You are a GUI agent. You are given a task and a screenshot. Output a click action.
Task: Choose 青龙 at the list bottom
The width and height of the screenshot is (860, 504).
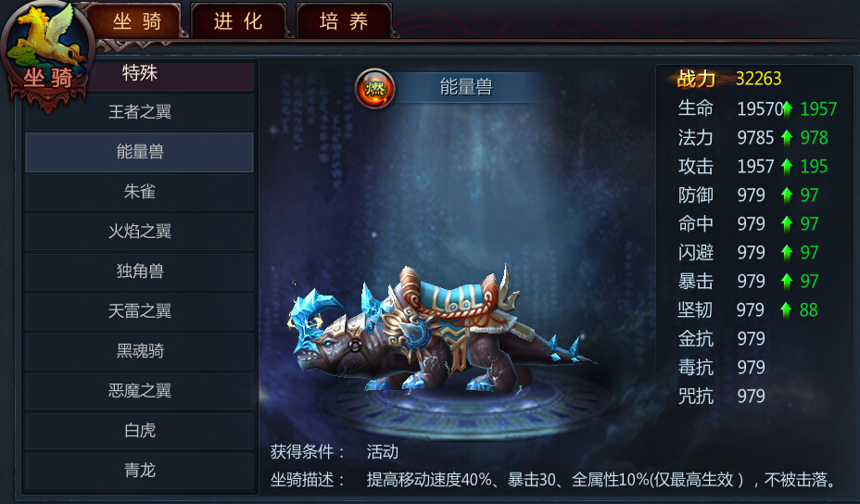[x=139, y=470]
